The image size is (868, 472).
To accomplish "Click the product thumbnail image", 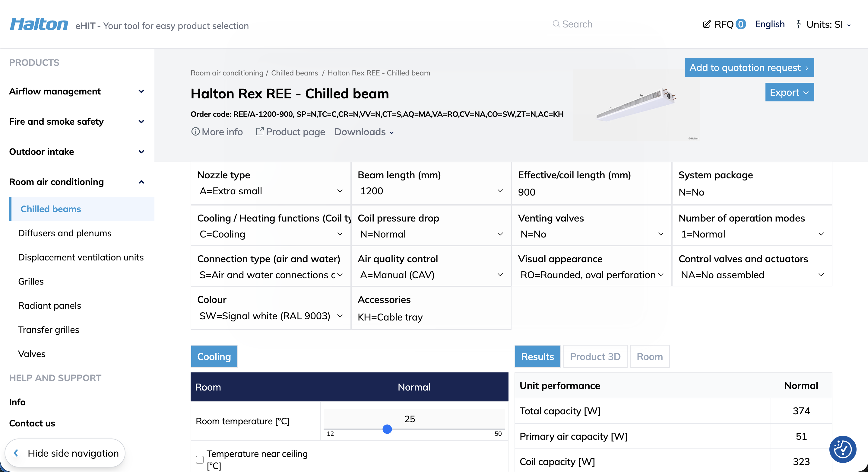I will point(636,105).
